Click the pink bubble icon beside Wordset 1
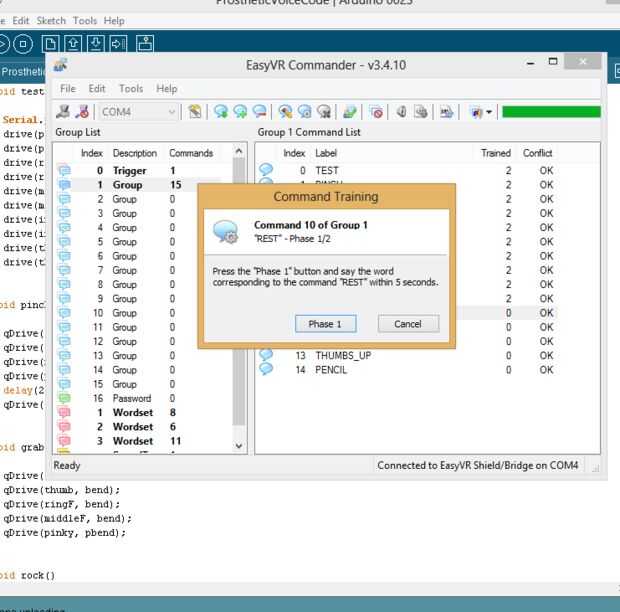The image size is (620, 612). pyautogui.click(x=64, y=412)
